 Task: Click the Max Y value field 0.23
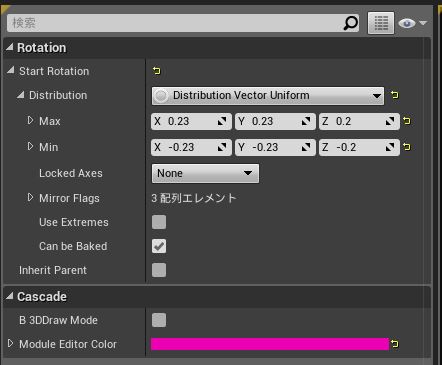pyautogui.click(x=275, y=121)
